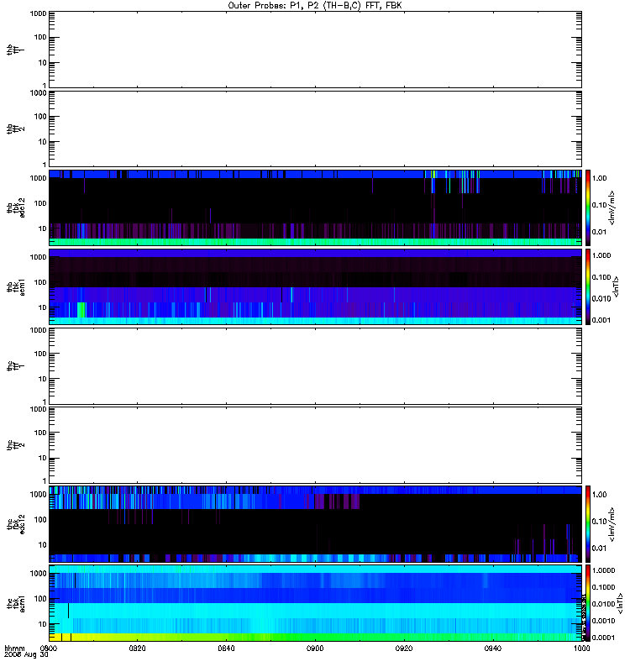Select the empty thc fff 2 plot panel
Image resolution: width=630 pixels, height=672 pixels.
point(316,445)
